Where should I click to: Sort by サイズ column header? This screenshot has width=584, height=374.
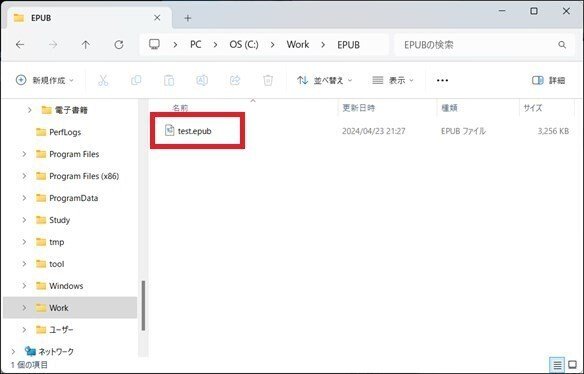533,108
